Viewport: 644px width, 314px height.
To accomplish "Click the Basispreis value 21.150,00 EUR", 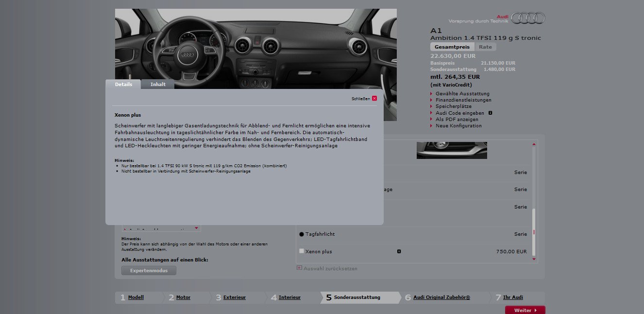I will 498,63.
